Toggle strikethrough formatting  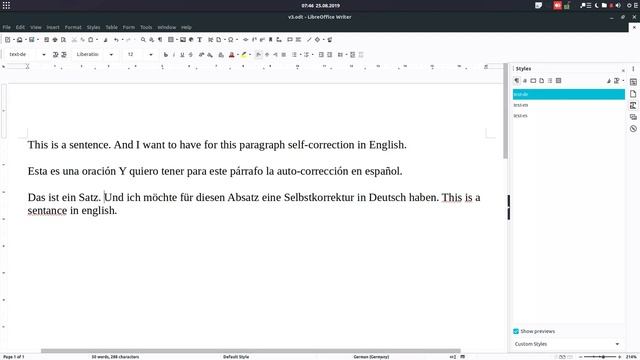pyautogui.click(x=190, y=54)
